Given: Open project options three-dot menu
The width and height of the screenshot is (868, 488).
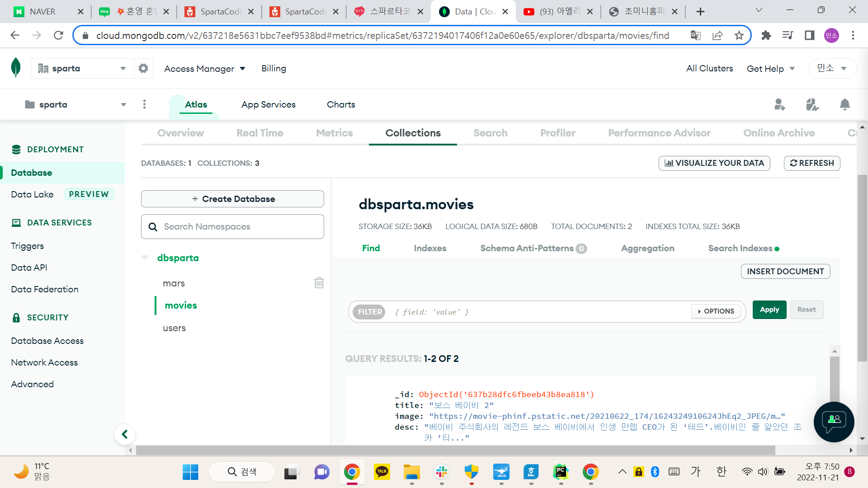Looking at the screenshot, I should [145, 104].
